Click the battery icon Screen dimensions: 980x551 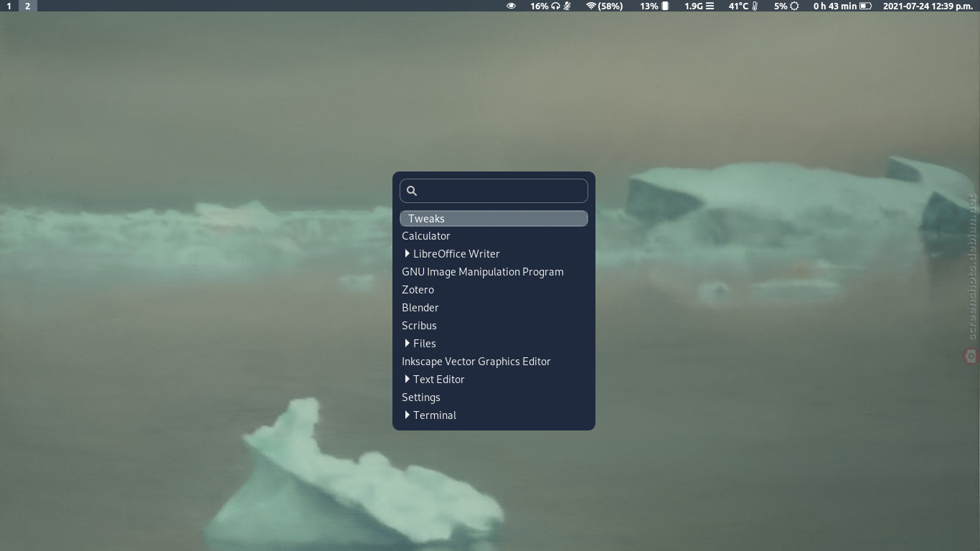coord(865,6)
